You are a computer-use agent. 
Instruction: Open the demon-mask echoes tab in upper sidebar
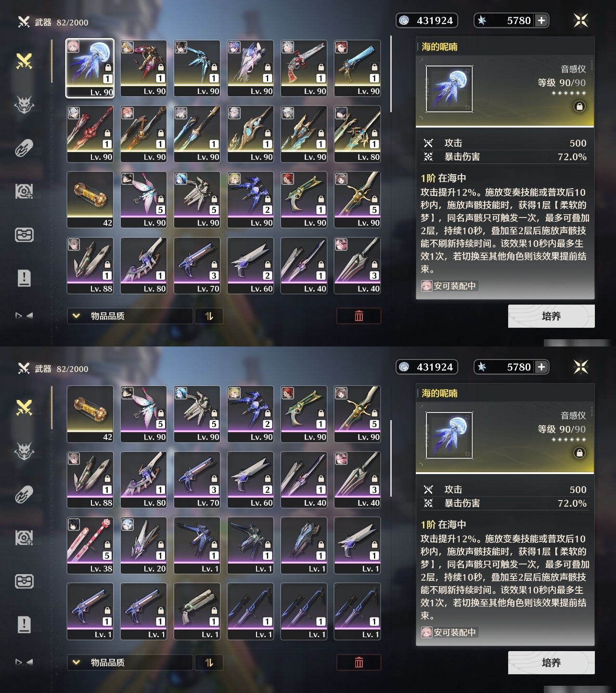coord(24,104)
